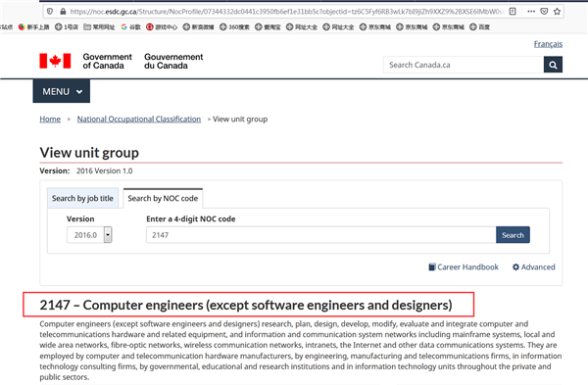Open the 谷歌 Google bookmark
This screenshot has width=588, height=385.
click(x=131, y=27)
